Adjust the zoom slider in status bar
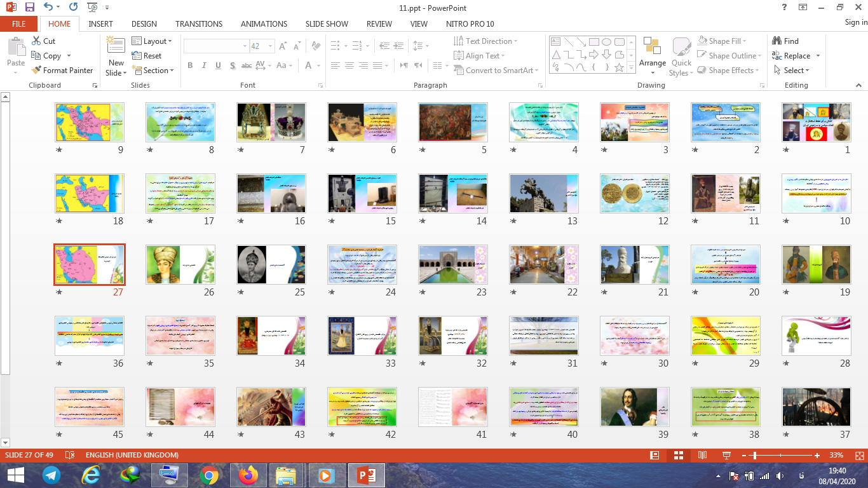Image resolution: width=868 pixels, height=488 pixels. point(754,456)
